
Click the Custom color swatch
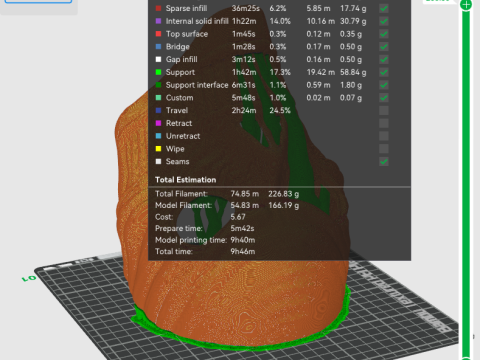click(159, 98)
